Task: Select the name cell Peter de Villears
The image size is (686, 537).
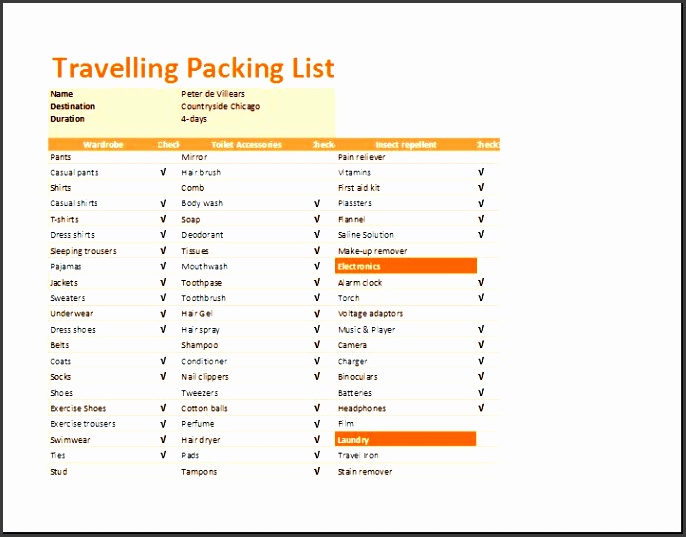Action: [213, 94]
